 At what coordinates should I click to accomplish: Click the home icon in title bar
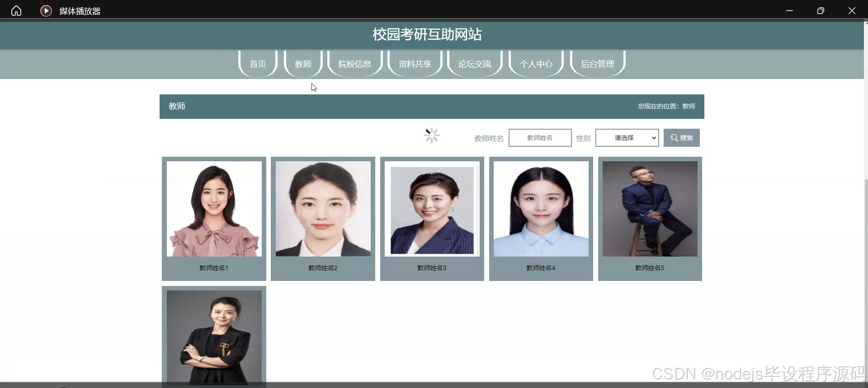[16, 11]
